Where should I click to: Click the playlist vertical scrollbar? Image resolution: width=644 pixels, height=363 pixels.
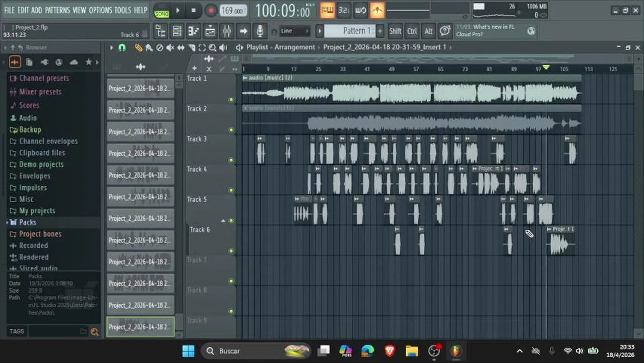click(x=638, y=82)
